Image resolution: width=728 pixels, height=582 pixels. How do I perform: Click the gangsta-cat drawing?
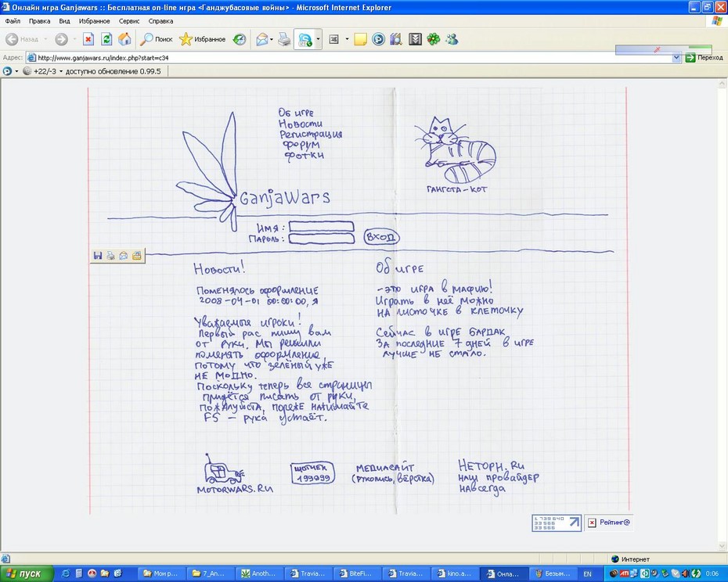coord(455,150)
